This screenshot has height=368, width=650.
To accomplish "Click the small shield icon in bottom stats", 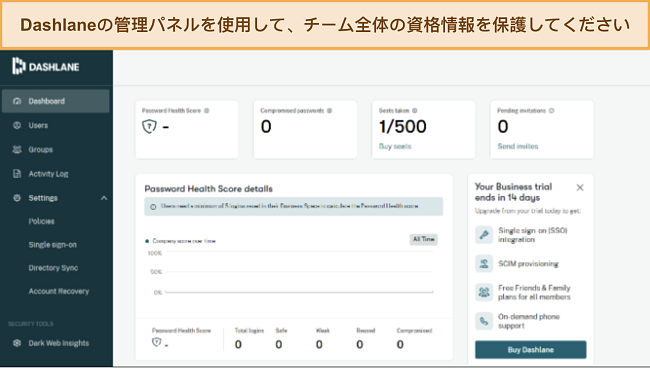I will click(156, 342).
